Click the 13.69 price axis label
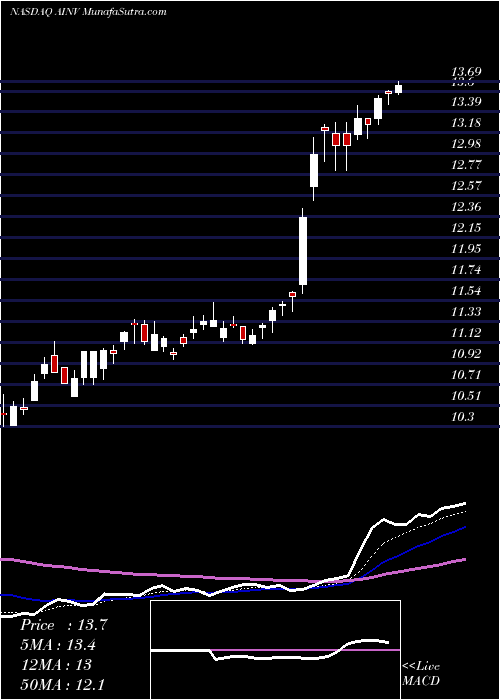The width and height of the screenshot is (500, 700). [466, 71]
